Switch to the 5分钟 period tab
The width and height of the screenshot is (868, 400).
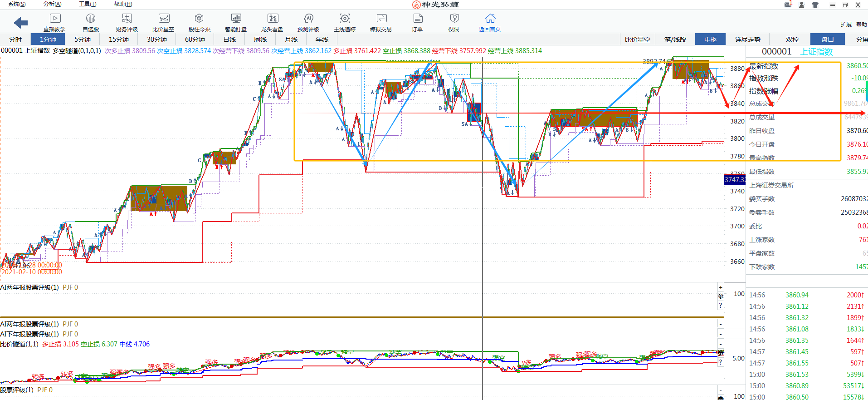83,40
